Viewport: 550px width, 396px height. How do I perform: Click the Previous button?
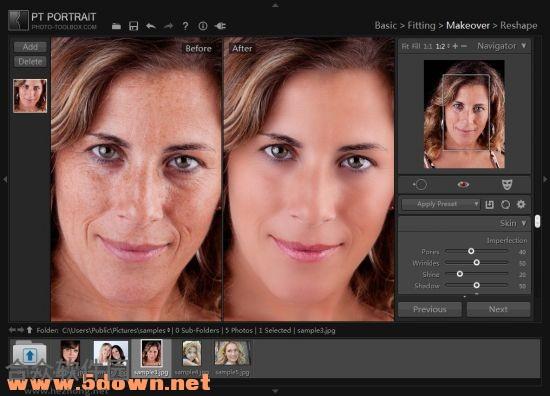tap(430, 309)
